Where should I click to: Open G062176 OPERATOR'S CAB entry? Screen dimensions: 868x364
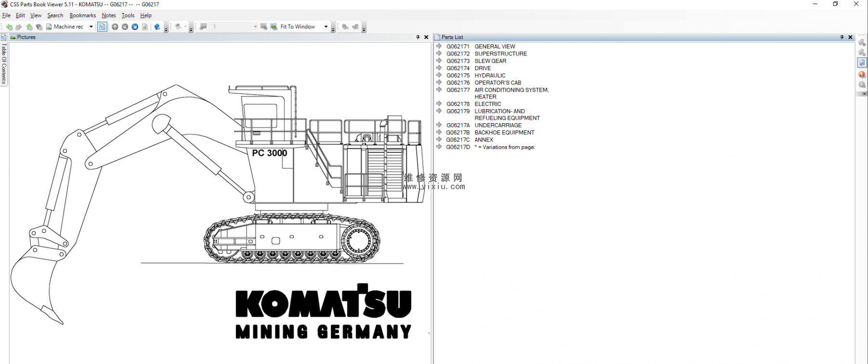pyautogui.click(x=484, y=83)
